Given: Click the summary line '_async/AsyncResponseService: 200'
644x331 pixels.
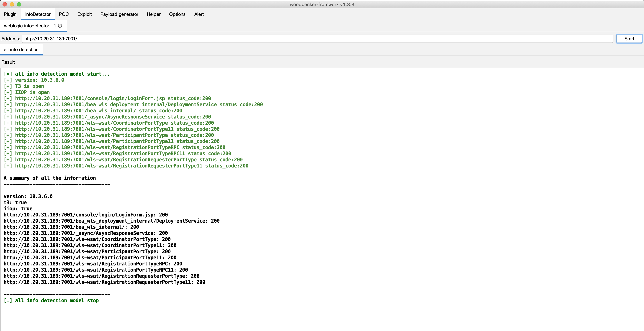Looking at the screenshot, I should point(86,233).
